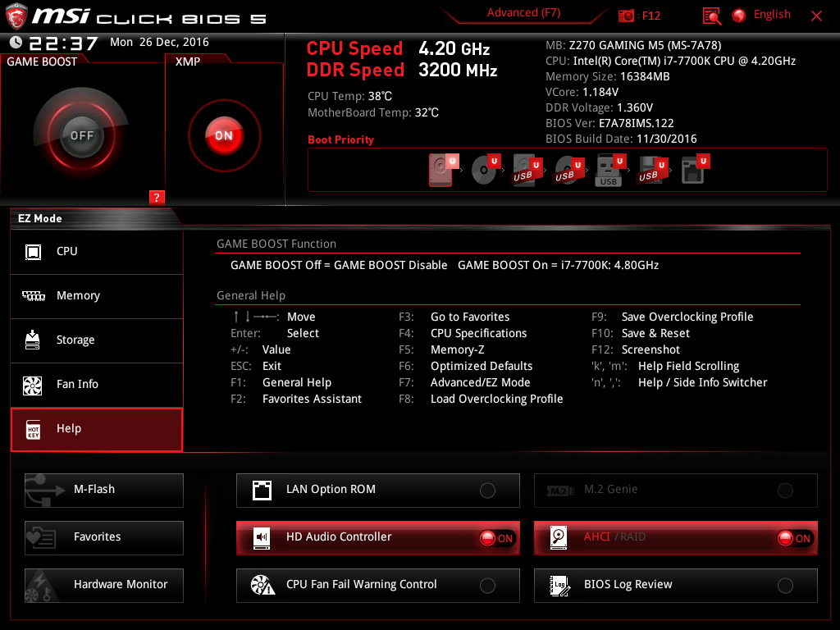Click the CPU Specifications F4 entry

pos(463,333)
